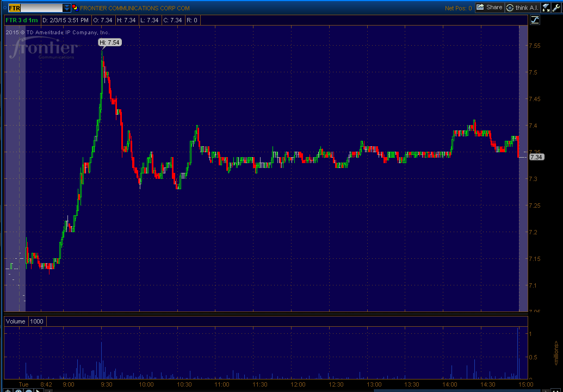Click the FTR 3 d 1m timeframe label

(22, 21)
